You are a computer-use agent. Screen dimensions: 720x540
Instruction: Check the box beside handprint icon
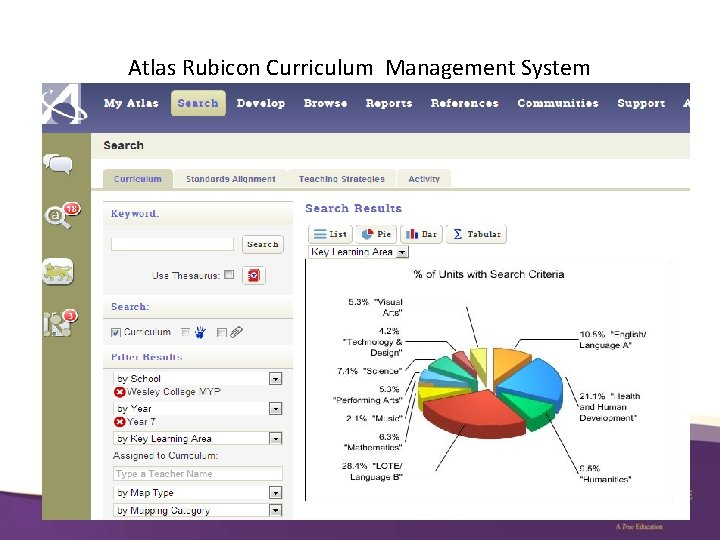coord(186,332)
